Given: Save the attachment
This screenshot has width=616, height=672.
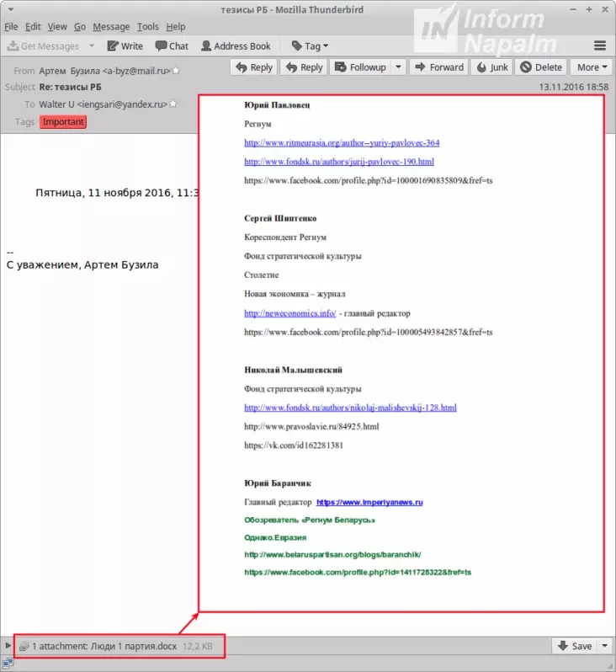Looking at the screenshot, I should pyautogui.click(x=576, y=646).
